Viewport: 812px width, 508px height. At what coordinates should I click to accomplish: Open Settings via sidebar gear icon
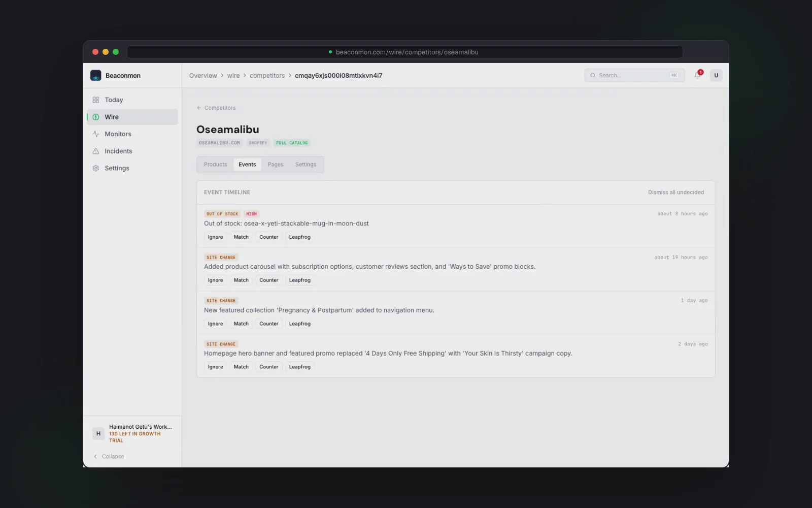pyautogui.click(x=96, y=168)
